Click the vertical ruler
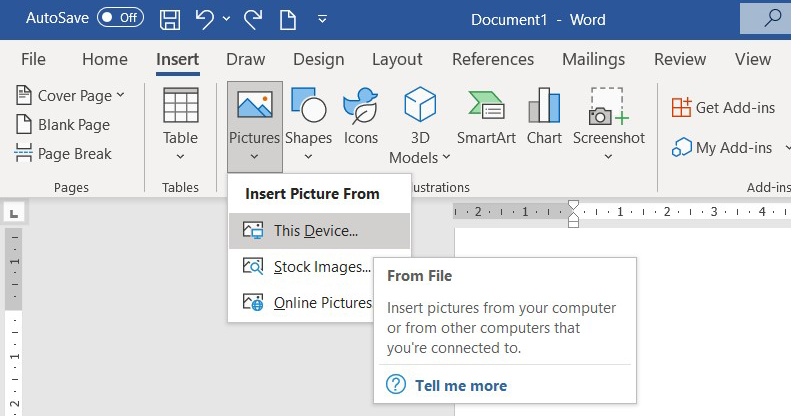The height and width of the screenshot is (416, 791). click(x=14, y=322)
